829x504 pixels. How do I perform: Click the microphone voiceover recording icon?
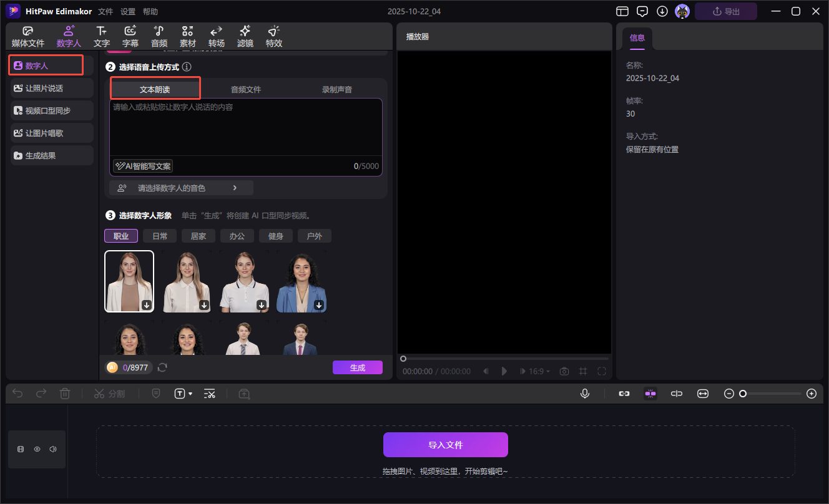pos(585,393)
